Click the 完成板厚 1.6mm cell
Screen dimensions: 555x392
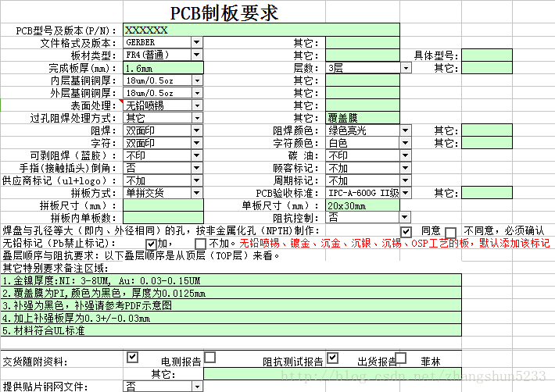[x=163, y=68]
